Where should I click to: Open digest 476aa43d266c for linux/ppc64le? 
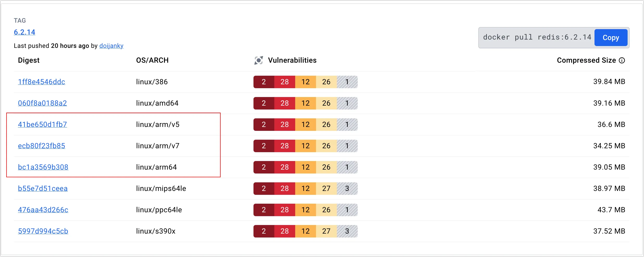pyautogui.click(x=43, y=210)
